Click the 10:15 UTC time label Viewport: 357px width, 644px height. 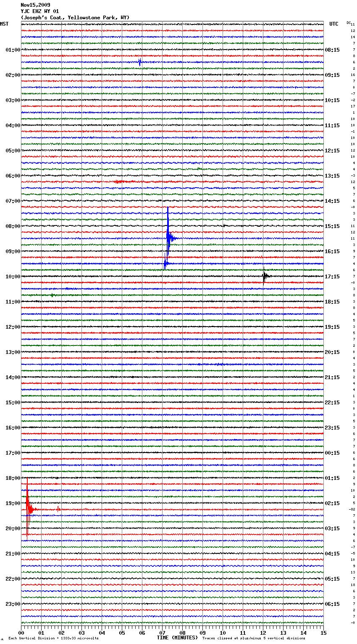click(x=332, y=100)
